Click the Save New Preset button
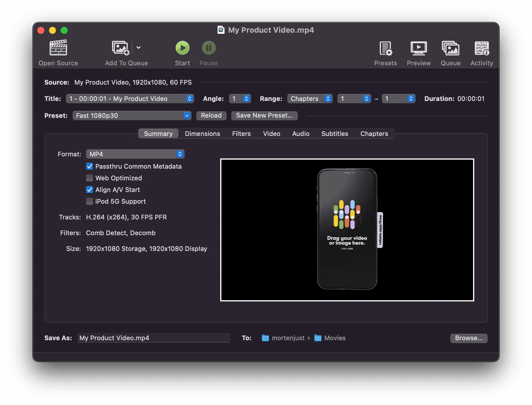Viewport: 532px width, 405px height. click(264, 116)
